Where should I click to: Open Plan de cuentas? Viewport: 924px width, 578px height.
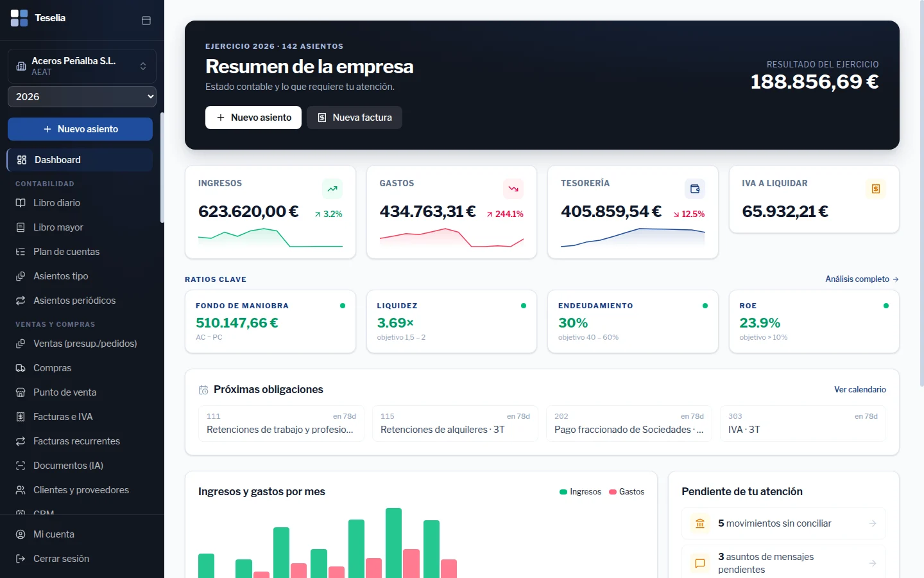80,252
